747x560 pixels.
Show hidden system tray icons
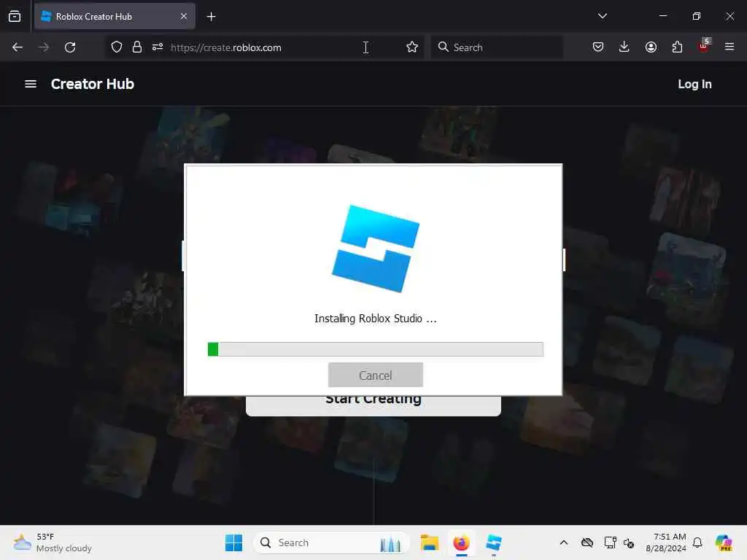pyautogui.click(x=564, y=542)
